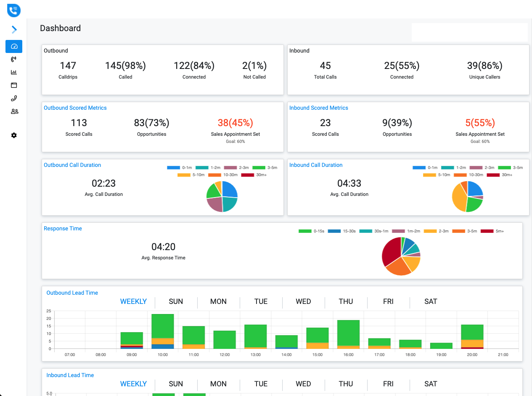Expand the sidebar with the chevron arrow
Viewport: 532px width, 396px height.
point(14,29)
